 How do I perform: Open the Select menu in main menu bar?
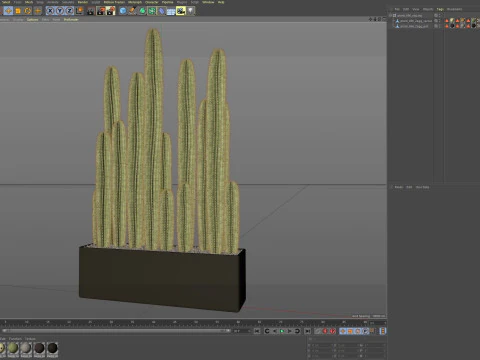tap(6, 2)
